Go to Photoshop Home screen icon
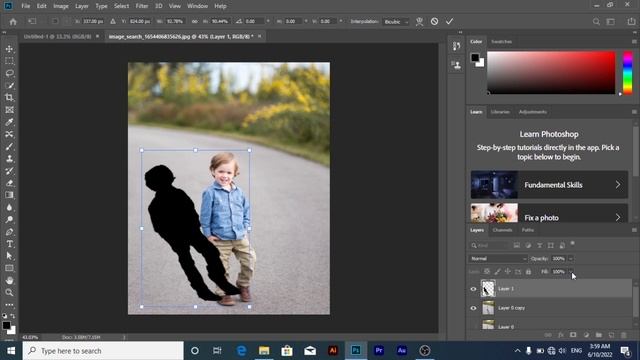640x360 pixels. tap(13, 22)
